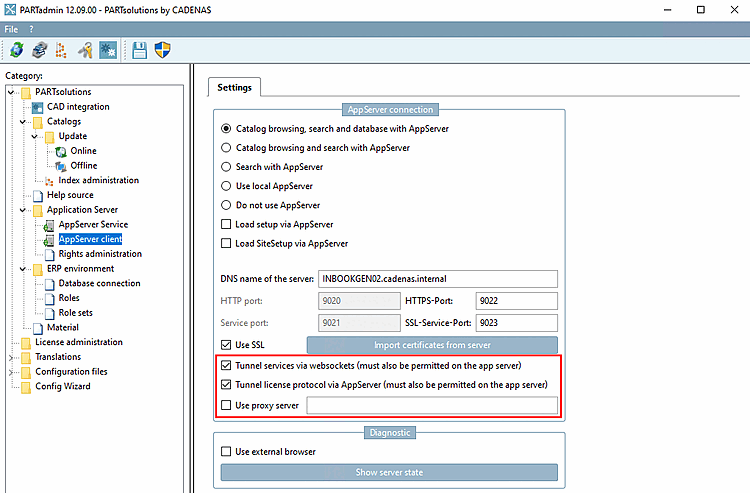This screenshot has width=750, height=493.
Task: Expand the Translations tree node
Action: 10,357
